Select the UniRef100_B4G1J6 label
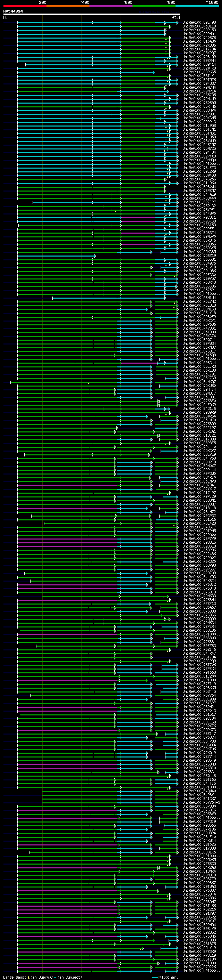Viewport: 222px width, 980px height. pyautogui.click(x=199, y=408)
